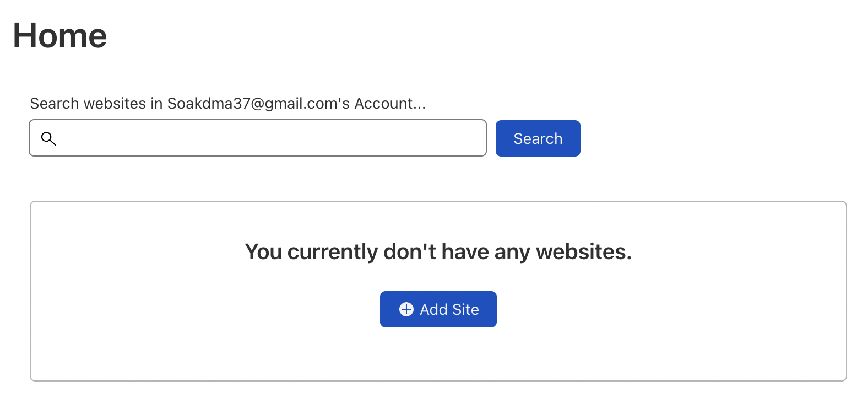Image resolution: width=868 pixels, height=419 pixels.
Task: Click the magnifying glass icon in search box
Action: click(48, 138)
